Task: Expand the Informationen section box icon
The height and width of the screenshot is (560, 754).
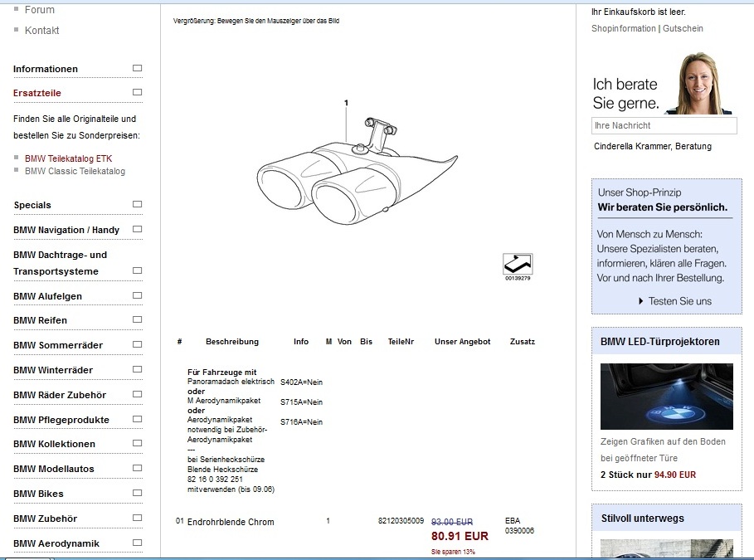Action: point(137,68)
